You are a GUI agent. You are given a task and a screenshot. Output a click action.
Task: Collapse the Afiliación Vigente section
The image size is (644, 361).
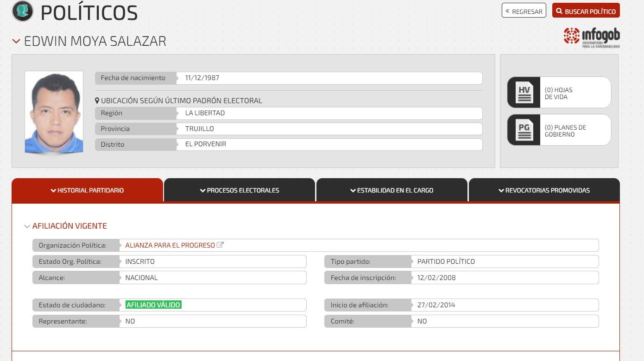27,226
